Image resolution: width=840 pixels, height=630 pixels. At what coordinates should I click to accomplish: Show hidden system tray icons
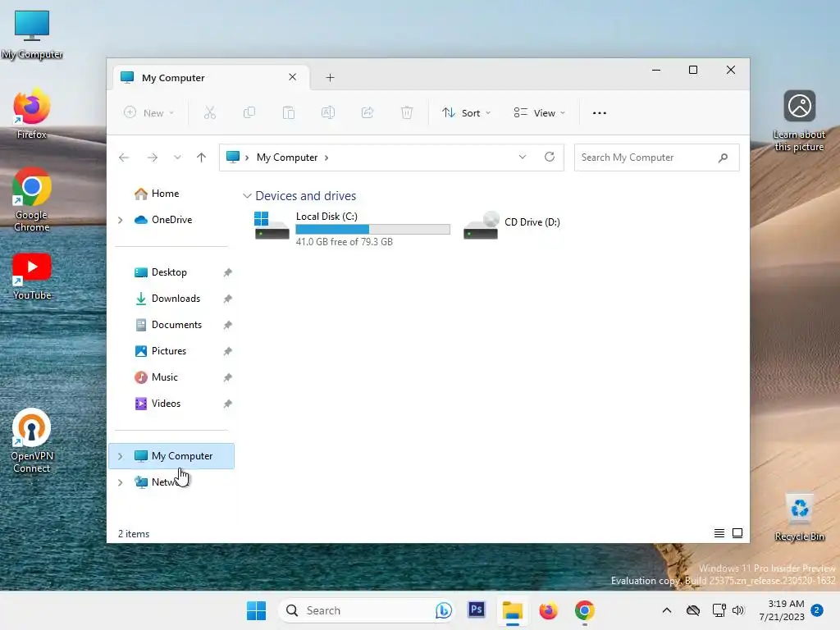[x=666, y=610]
